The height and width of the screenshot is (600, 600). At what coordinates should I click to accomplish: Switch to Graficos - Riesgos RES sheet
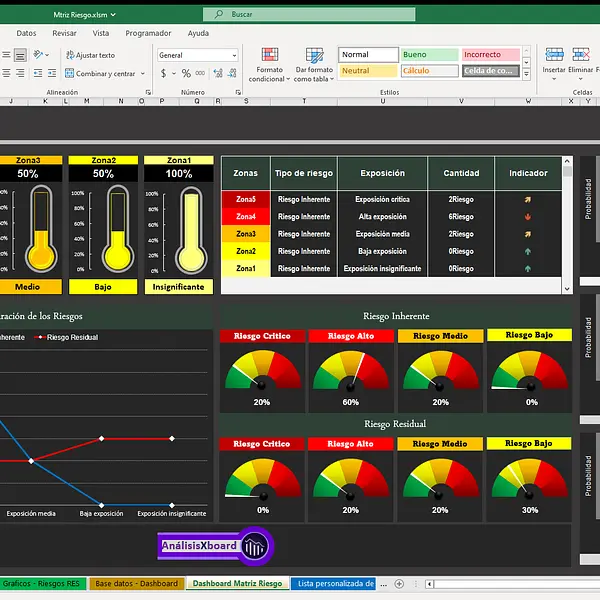pyautogui.click(x=42, y=584)
